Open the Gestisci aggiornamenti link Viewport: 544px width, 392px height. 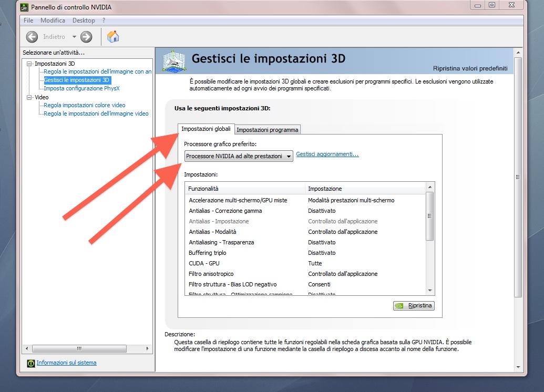point(327,154)
